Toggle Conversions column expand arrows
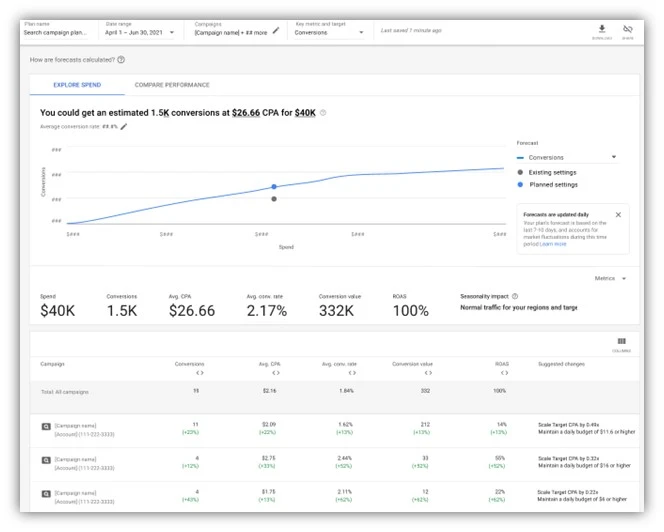The height and width of the screenshot is (532, 664). (x=200, y=373)
